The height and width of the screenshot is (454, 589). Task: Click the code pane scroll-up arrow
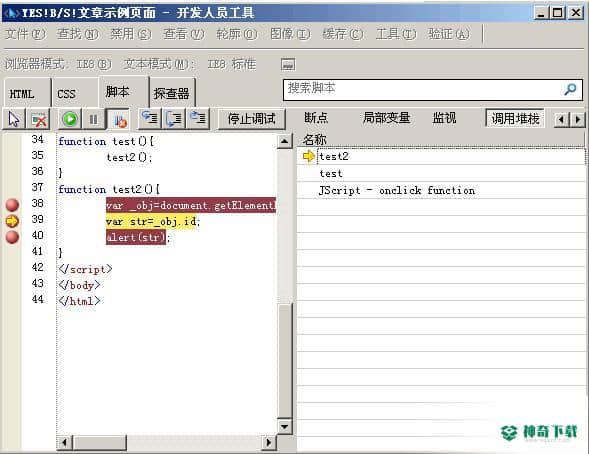pyautogui.click(x=285, y=141)
